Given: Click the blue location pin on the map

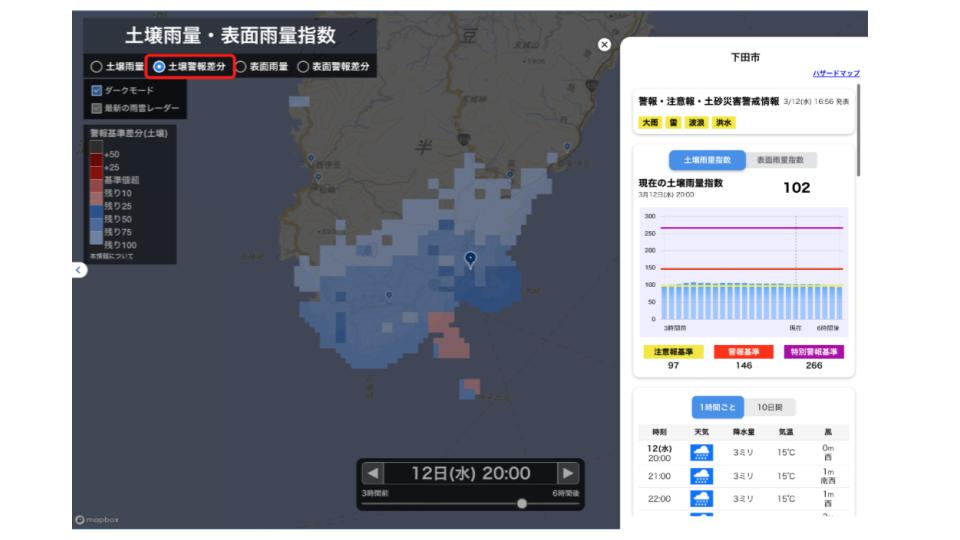Looking at the screenshot, I should (471, 259).
